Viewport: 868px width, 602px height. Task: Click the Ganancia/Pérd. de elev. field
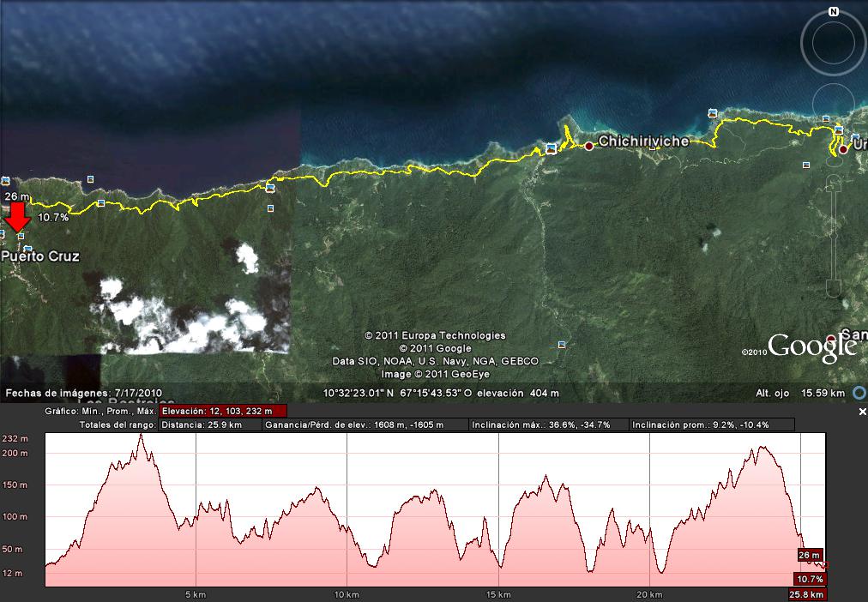pos(365,424)
